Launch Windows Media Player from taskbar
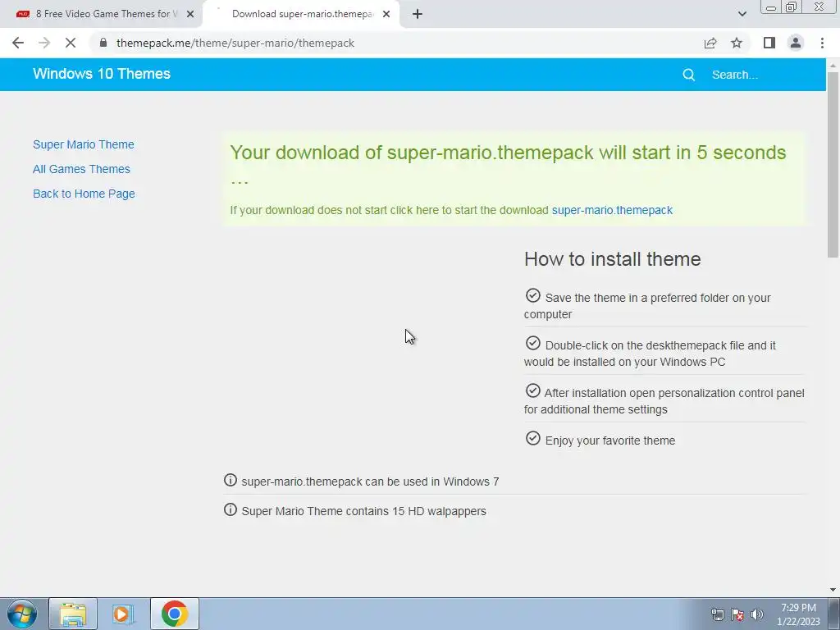 coord(122,614)
